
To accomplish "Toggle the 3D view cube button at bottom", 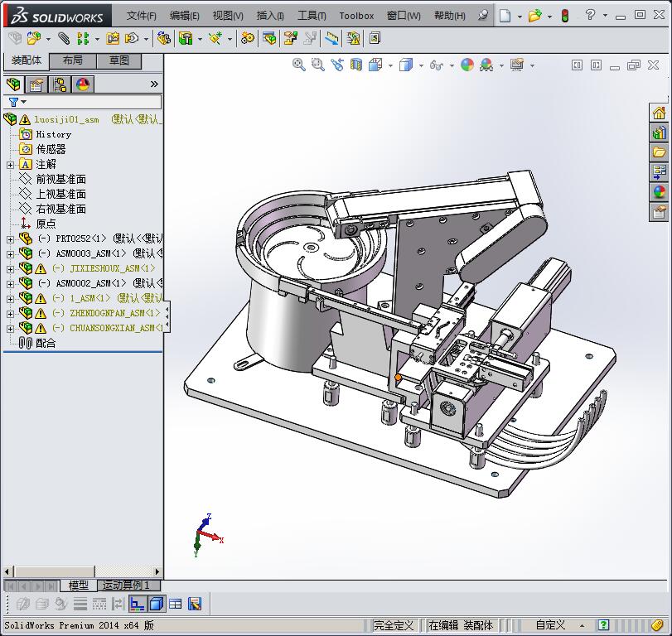I will [157, 604].
